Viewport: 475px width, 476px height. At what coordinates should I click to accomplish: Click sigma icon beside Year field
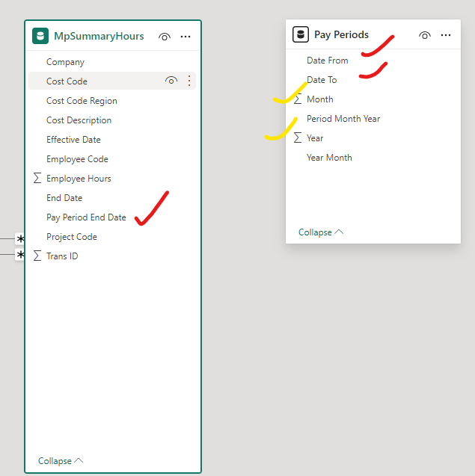tap(298, 137)
